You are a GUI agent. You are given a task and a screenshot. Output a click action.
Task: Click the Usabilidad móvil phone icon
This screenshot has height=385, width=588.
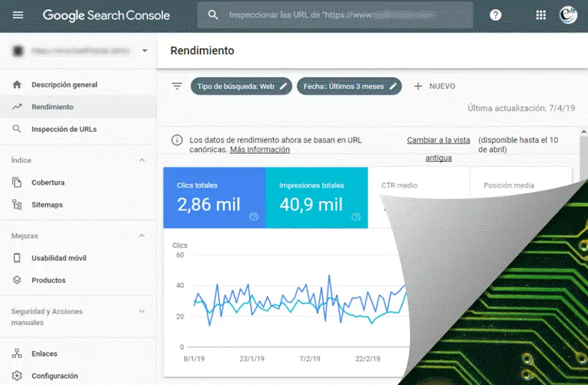(x=17, y=258)
